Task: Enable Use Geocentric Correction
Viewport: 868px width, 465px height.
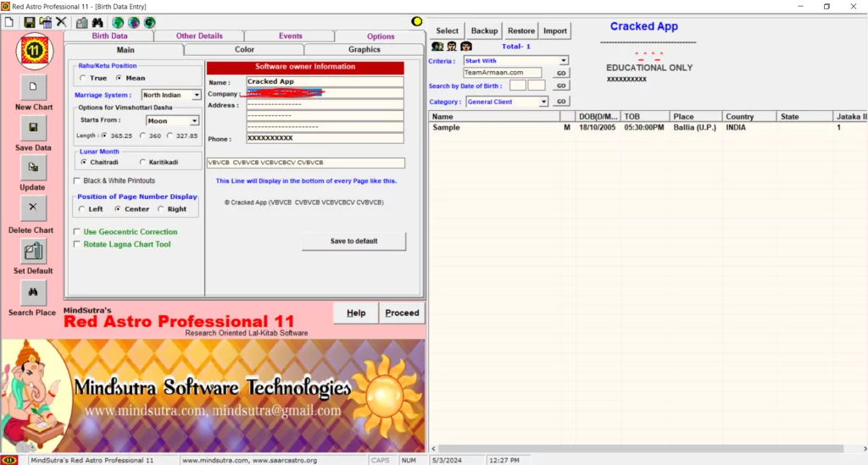Action: click(77, 232)
